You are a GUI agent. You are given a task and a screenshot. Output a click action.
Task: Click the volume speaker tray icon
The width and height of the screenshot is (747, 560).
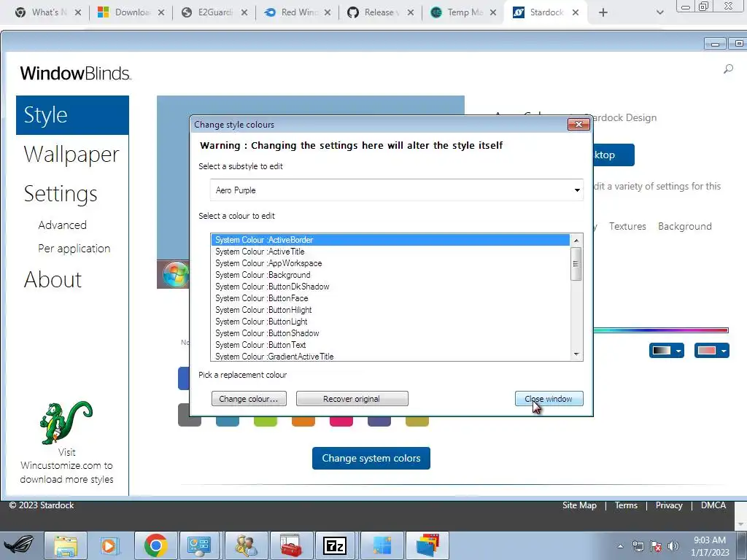[x=673, y=546]
